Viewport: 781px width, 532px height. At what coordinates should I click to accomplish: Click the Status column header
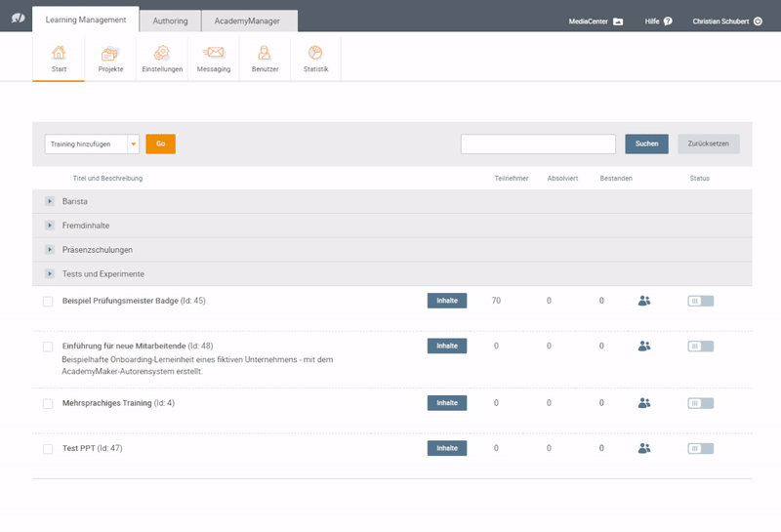699,179
